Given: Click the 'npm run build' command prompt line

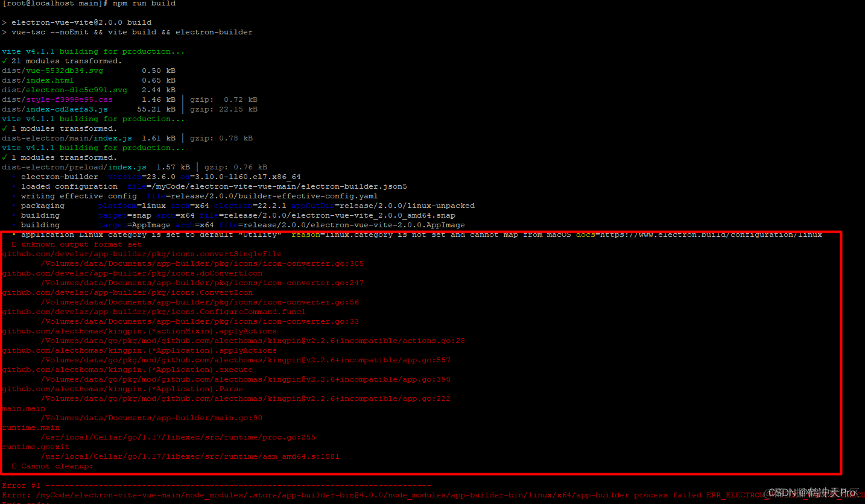Looking at the screenshot, I should coord(89,4).
